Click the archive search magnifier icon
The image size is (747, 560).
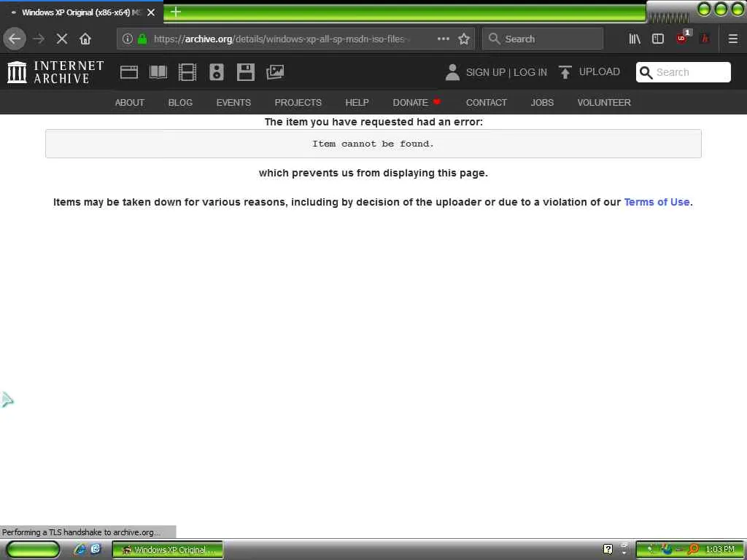pyautogui.click(x=646, y=72)
